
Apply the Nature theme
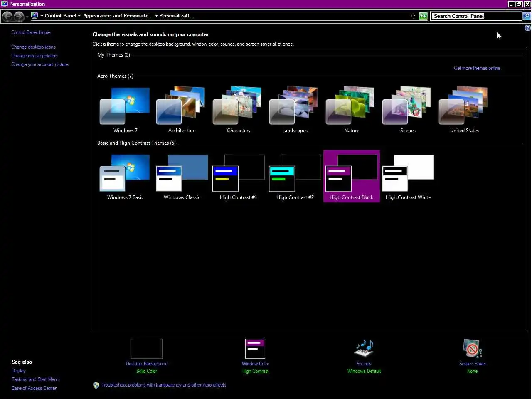click(351, 110)
